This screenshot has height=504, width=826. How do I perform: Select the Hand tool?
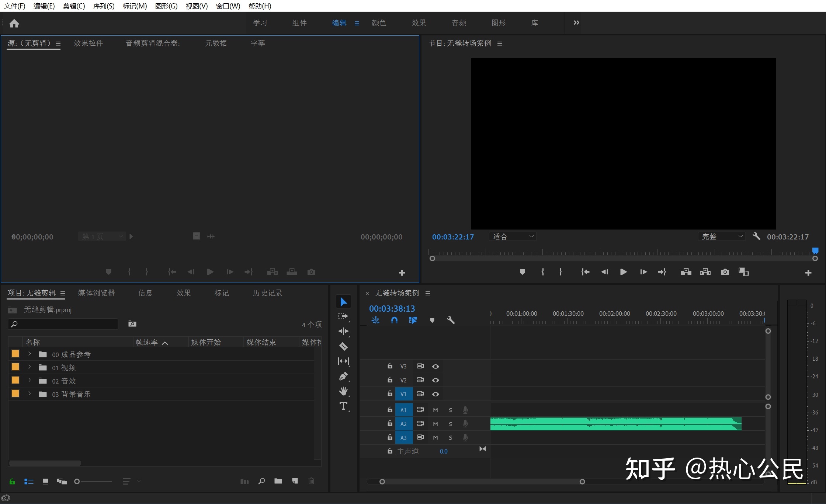343,391
